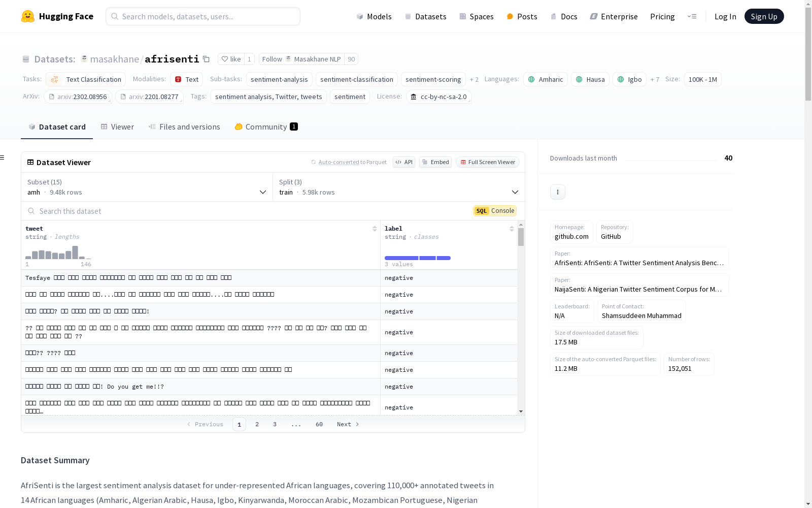Click Log In link
This screenshot has height=508, width=812.
tap(725, 16)
